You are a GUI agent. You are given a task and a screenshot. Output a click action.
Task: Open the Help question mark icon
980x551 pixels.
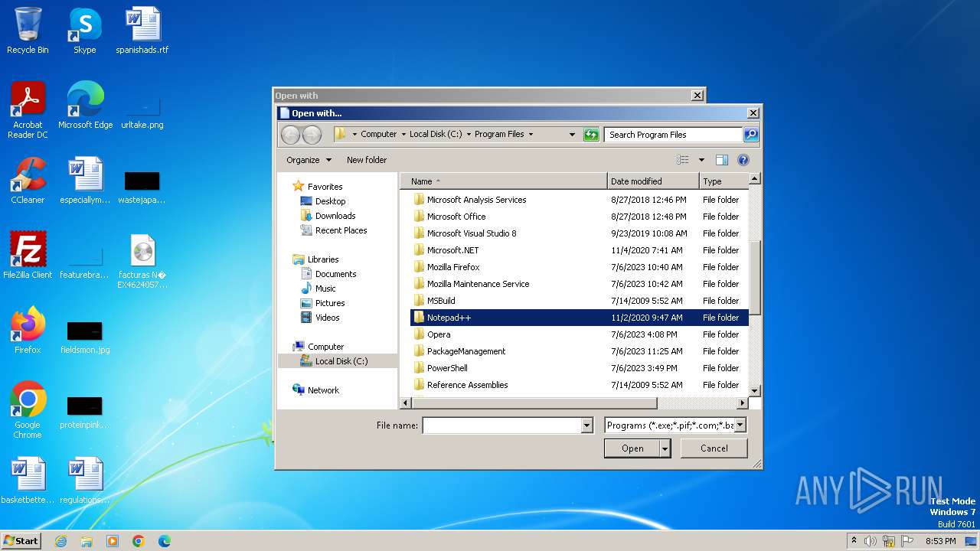click(x=743, y=160)
